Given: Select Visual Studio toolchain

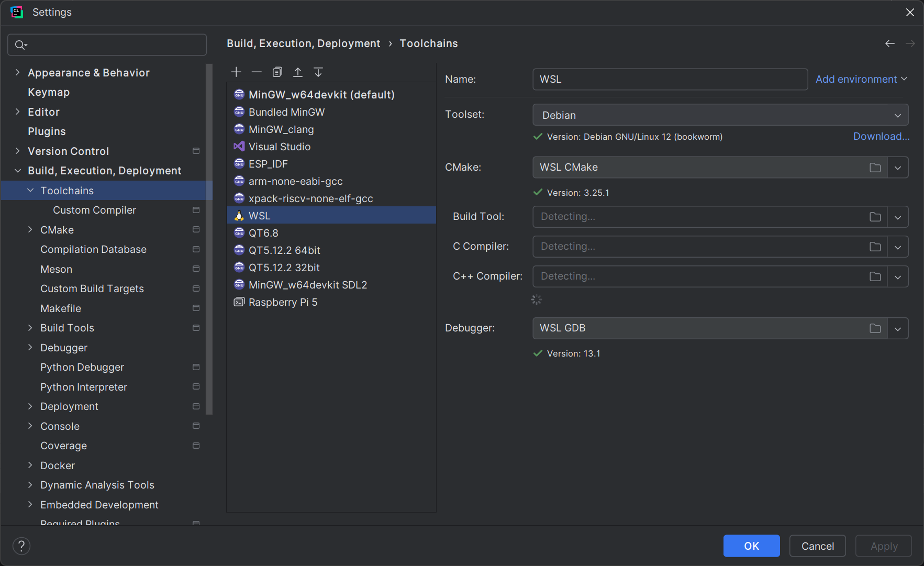Looking at the screenshot, I should [x=331, y=147].
